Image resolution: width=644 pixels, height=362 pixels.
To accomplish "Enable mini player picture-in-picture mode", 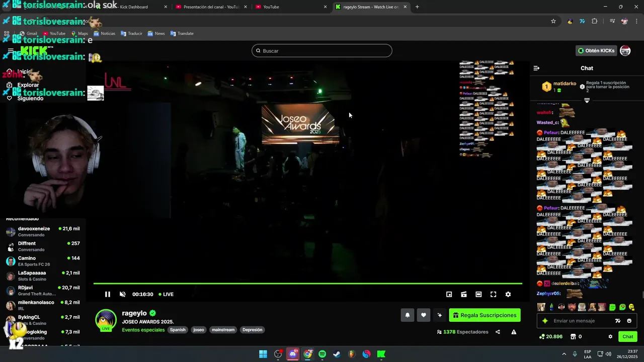I will [x=449, y=294].
